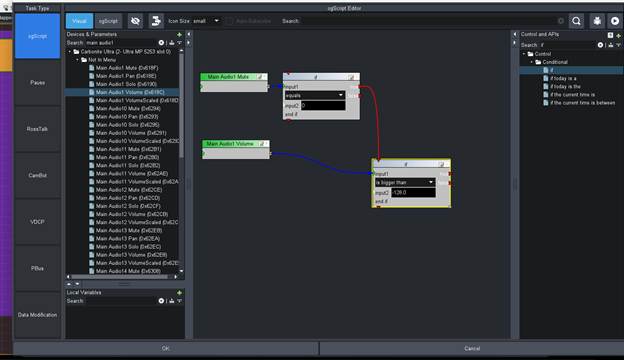Select the Pause task type

[x=37, y=82]
